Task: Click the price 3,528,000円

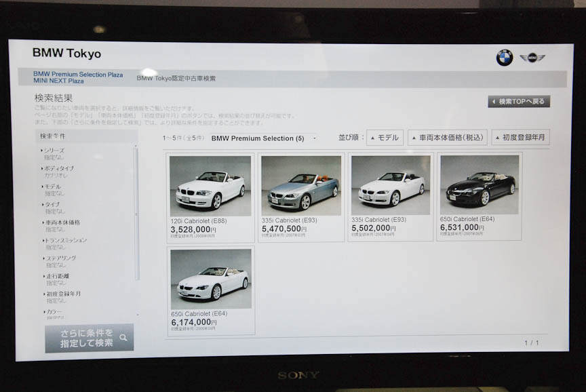Action: click(x=193, y=229)
